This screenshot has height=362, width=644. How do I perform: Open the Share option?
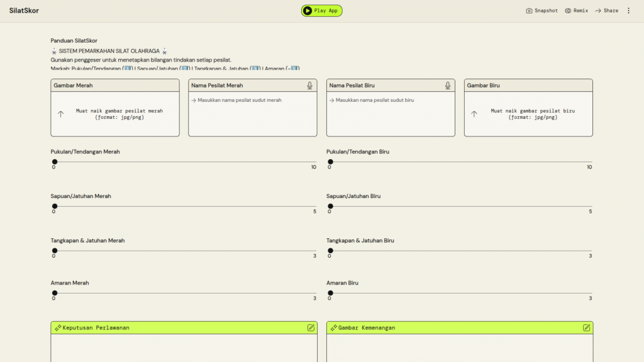pos(606,11)
